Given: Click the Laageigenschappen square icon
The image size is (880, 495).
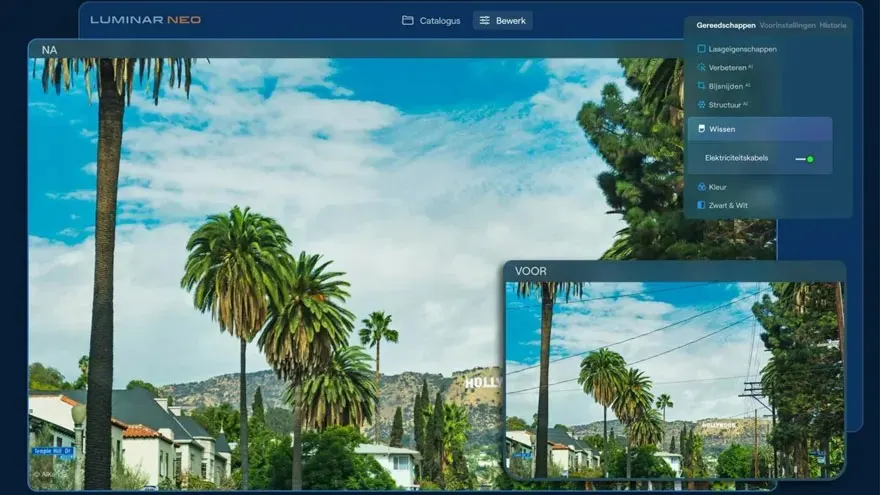Looking at the screenshot, I should (701, 49).
